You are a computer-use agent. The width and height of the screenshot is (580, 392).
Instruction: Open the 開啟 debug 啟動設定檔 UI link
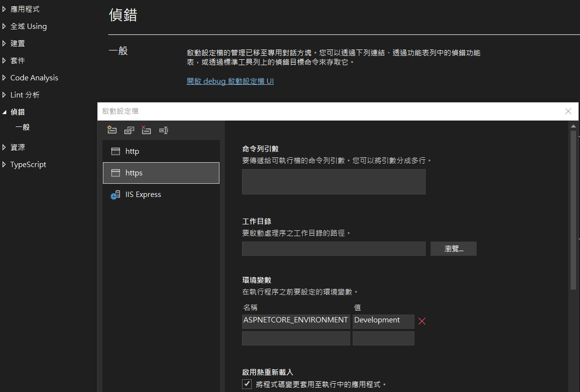click(x=230, y=81)
